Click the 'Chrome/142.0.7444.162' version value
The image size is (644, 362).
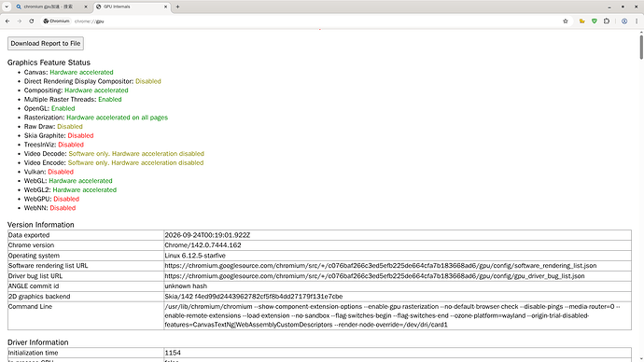click(x=203, y=245)
